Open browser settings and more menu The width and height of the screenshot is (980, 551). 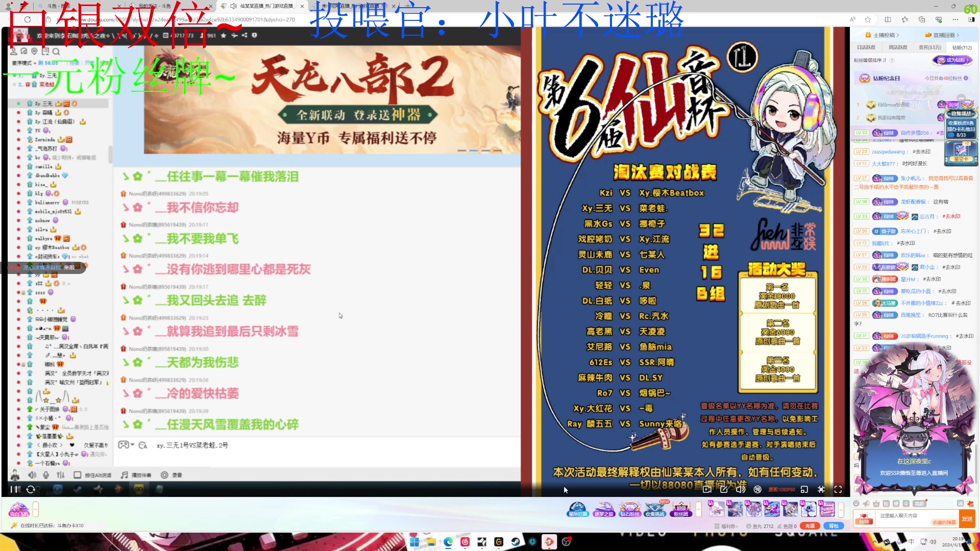click(x=955, y=19)
